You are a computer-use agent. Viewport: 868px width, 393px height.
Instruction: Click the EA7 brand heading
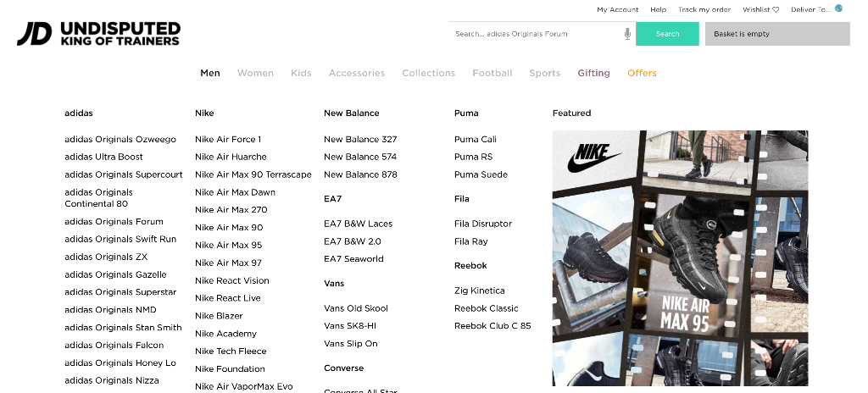pyautogui.click(x=332, y=199)
